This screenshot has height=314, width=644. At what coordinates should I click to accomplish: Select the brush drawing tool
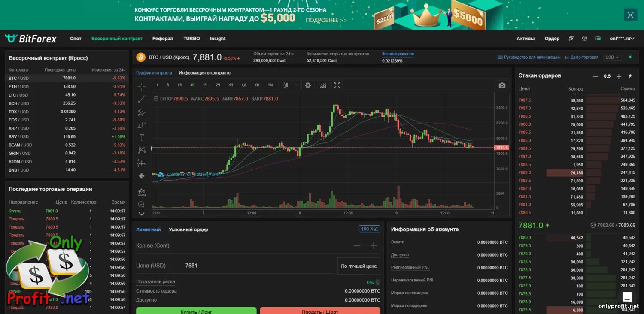click(141, 125)
